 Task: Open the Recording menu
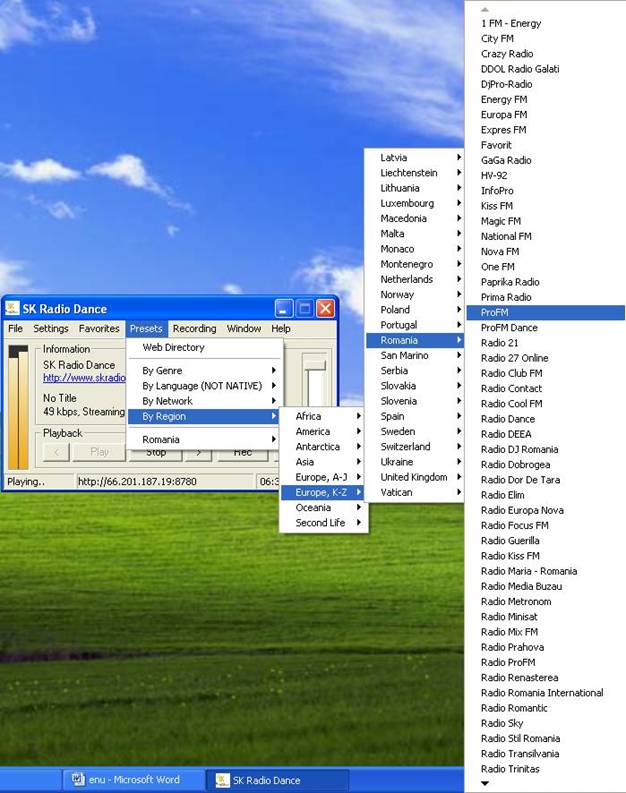(194, 329)
